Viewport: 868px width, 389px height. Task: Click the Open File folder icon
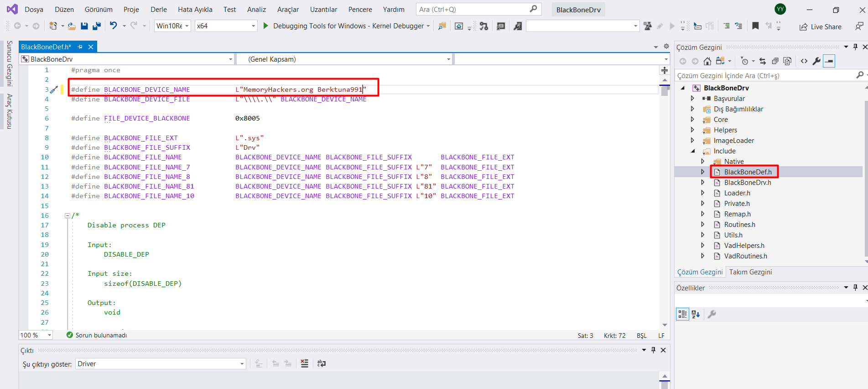coord(72,26)
